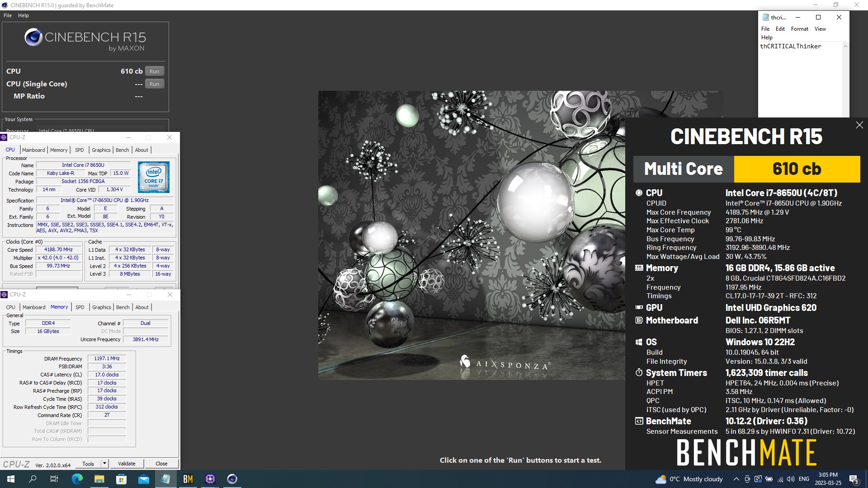Open the notification center icon
Screen dimensions: 868x488
point(854,479)
